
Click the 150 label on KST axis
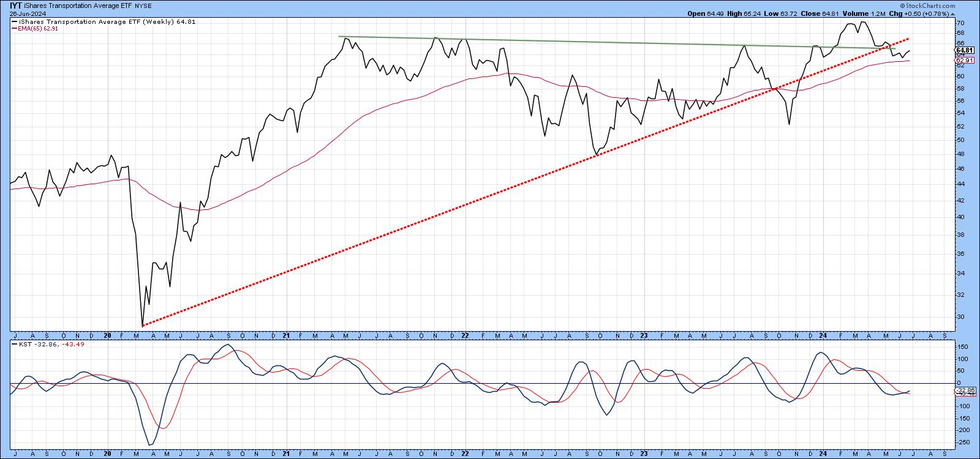962,346
